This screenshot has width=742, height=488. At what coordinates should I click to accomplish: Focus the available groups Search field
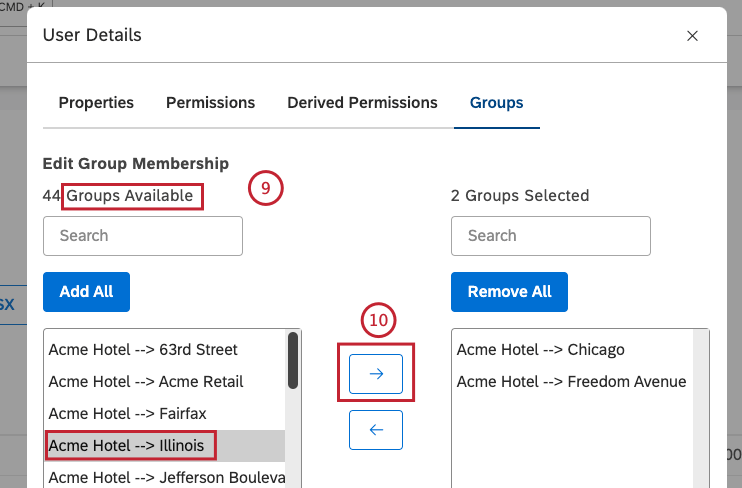pyautogui.click(x=143, y=236)
